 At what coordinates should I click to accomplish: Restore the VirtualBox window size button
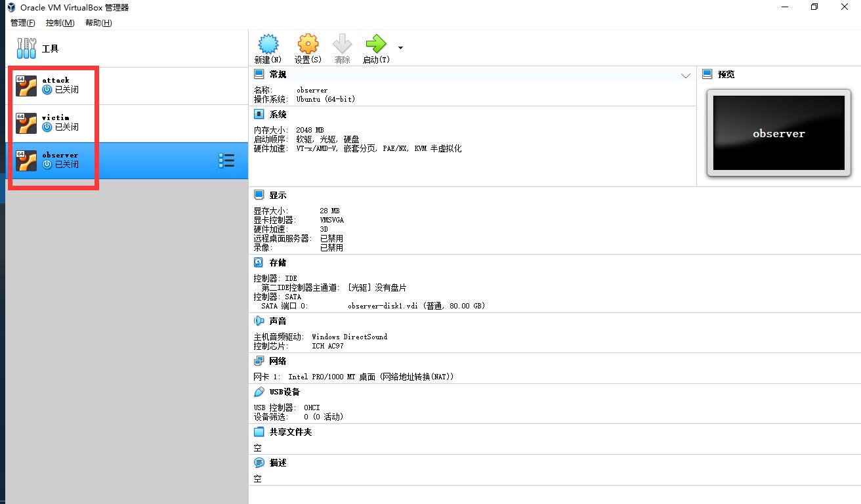pyautogui.click(x=814, y=7)
